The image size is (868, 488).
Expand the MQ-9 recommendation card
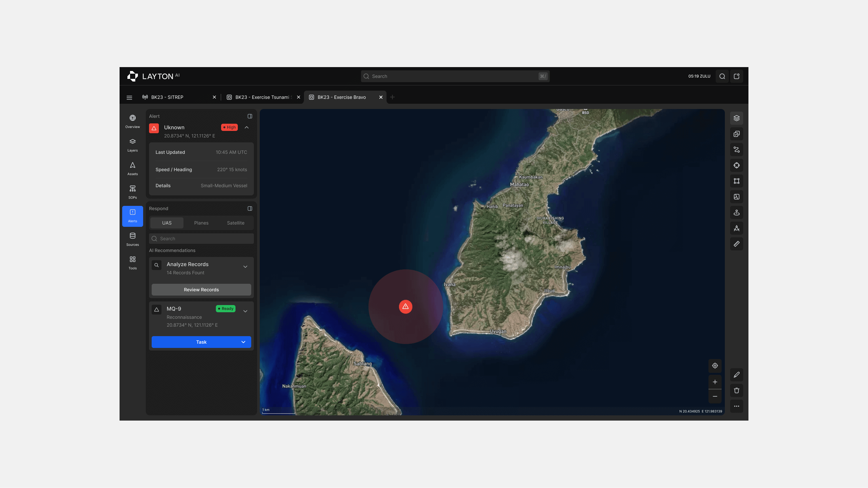[x=245, y=311]
